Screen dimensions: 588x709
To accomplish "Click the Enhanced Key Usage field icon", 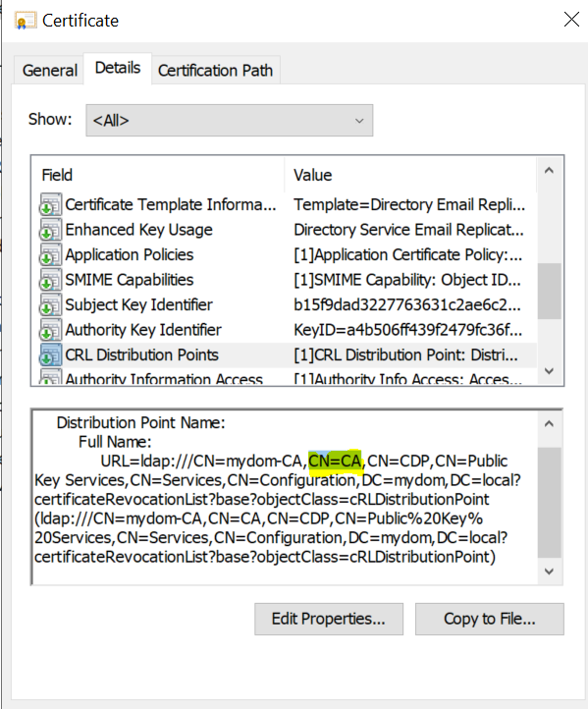I will 50,230.
